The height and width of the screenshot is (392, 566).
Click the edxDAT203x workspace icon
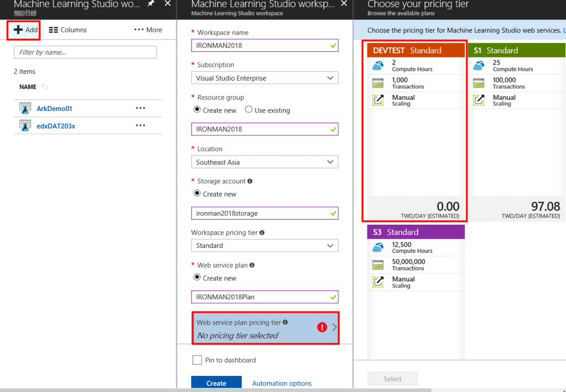(25, 125)
